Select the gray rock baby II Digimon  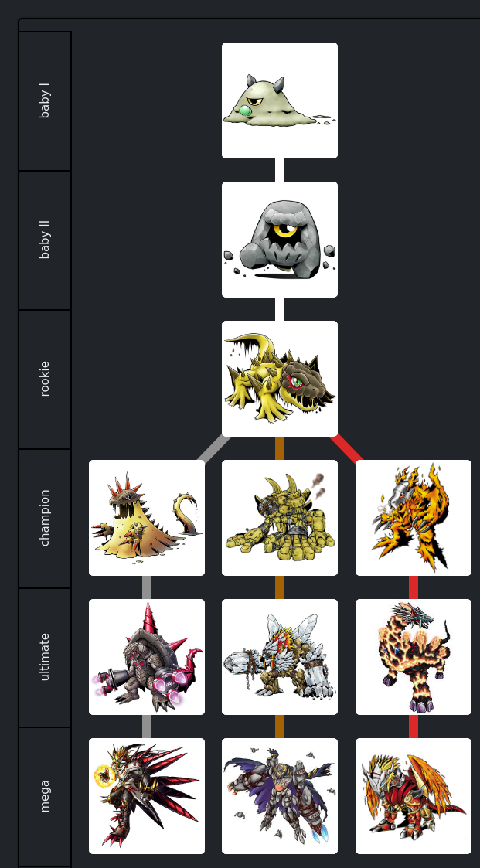[x=280, y=240]
